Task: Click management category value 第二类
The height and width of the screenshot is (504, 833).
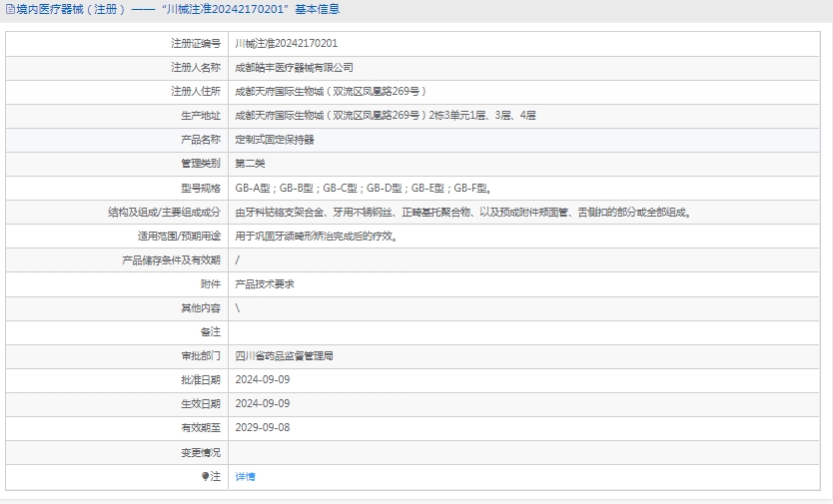Action: [x=250, y=164]
